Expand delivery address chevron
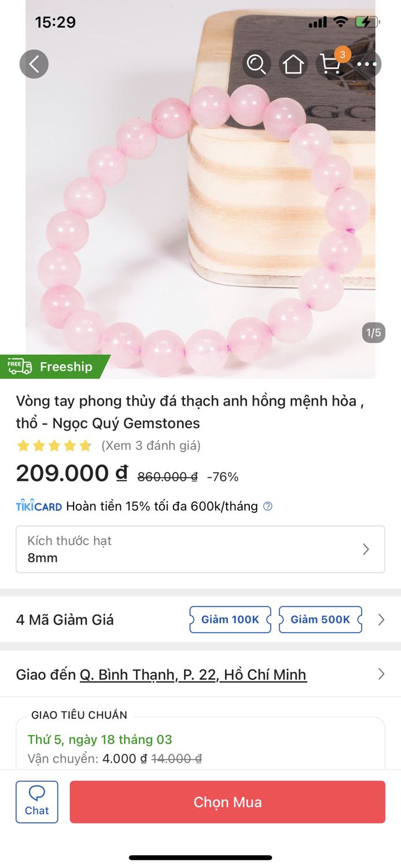 pyautogui.click(x=381, y=674)
